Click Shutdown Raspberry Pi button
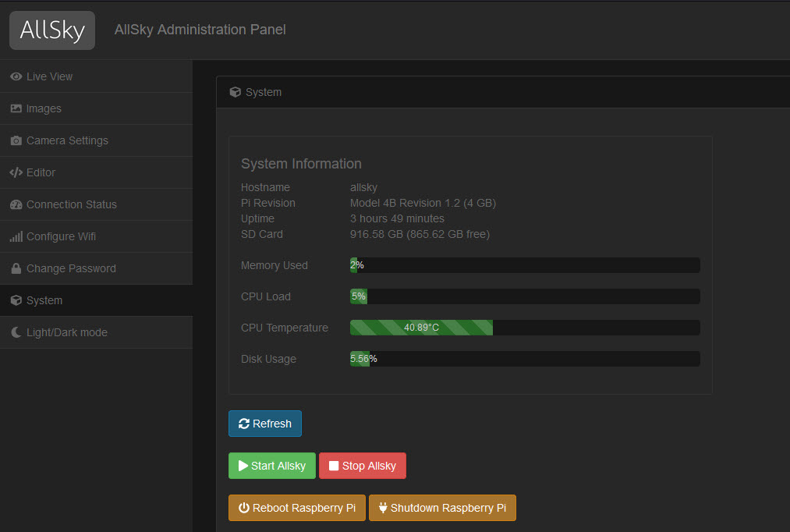Viewport: 790px width, 532px height. click(x=442, y=508)
